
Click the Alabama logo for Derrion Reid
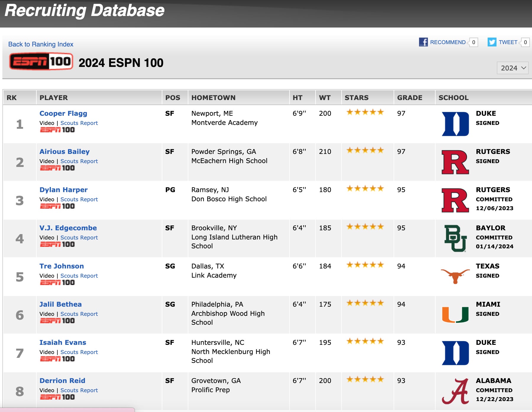coord(455,391)
